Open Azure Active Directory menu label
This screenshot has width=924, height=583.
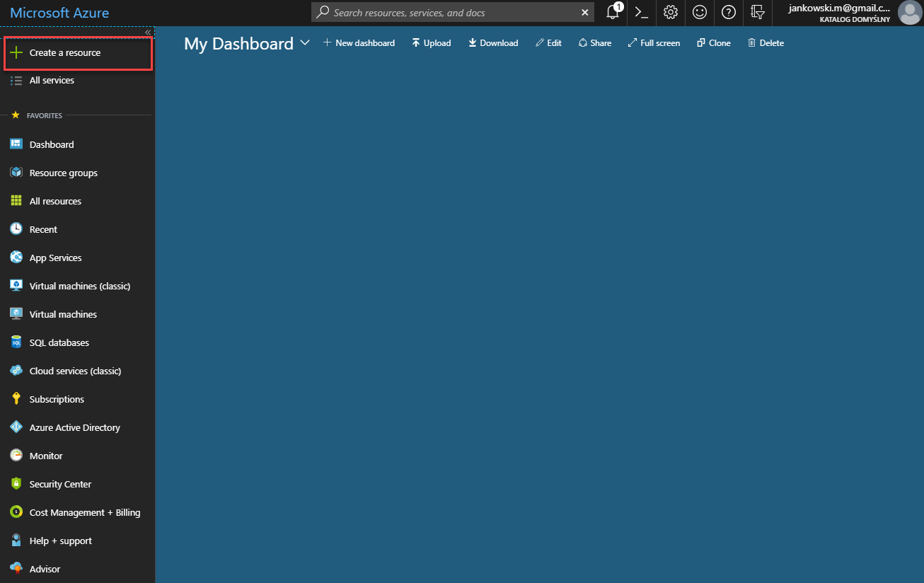[75, 427]
